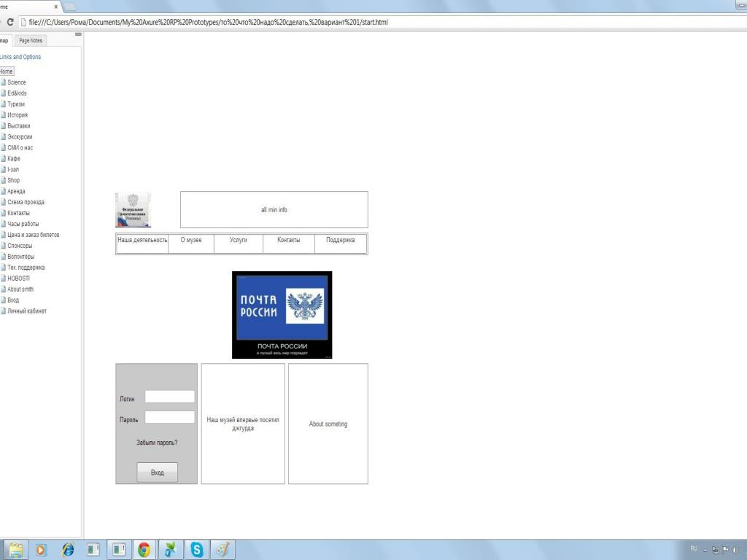This screenshot has height=560, width=747.
Task: Open File Explorer from the taskbar
Action: click(15, 550)
